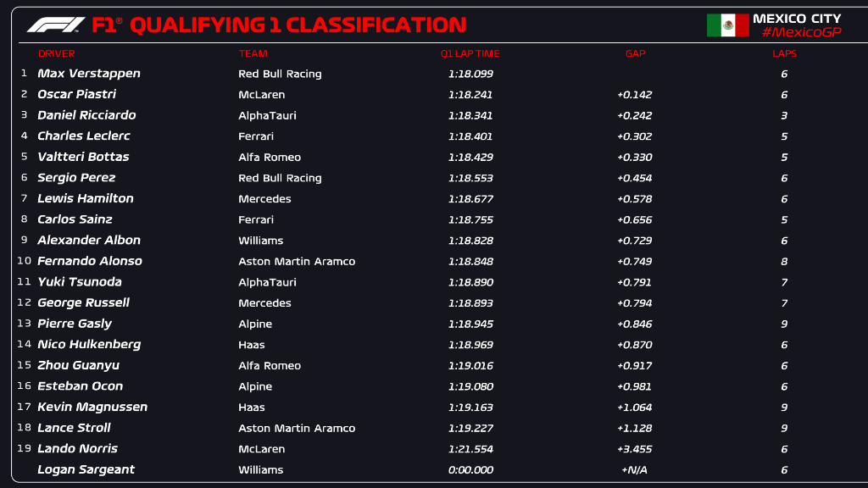Click Fernando Alonso's Aston Martin Aramco team
This screenshot has height=488, width=868.
click(x=297, y=261)
